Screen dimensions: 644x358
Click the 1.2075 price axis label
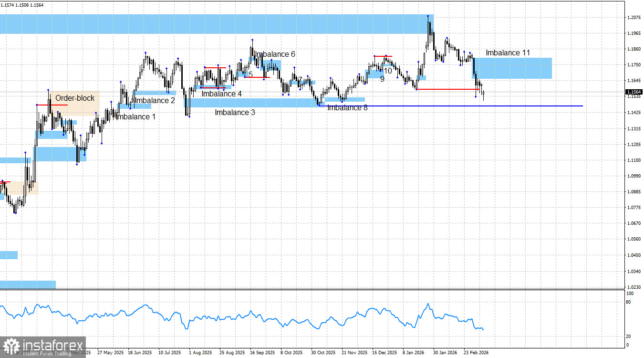point(633,18)
